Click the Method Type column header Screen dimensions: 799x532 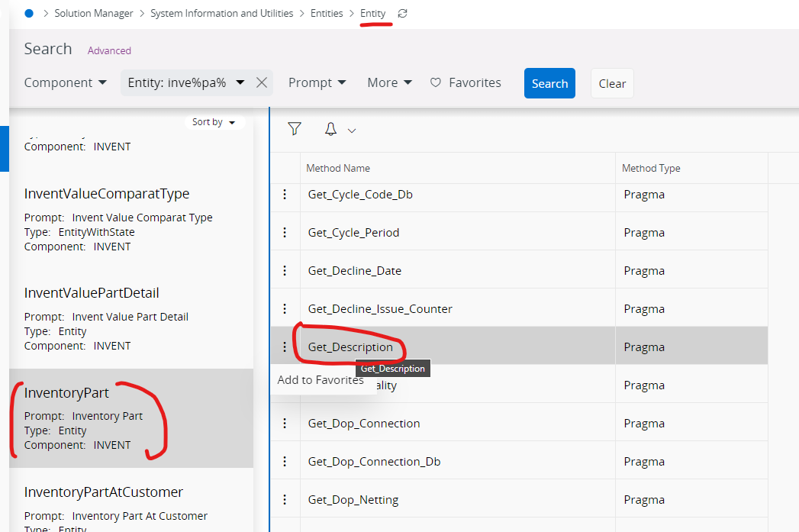coord(691,168)
